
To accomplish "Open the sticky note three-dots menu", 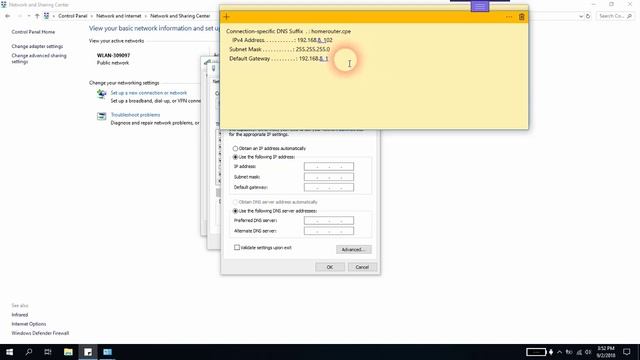I will (x=509, y=17).
